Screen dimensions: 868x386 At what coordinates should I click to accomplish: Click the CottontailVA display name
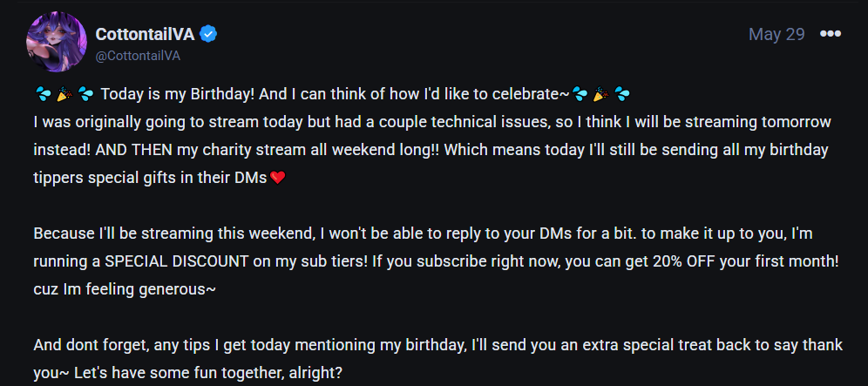click(x=145, y=34)
